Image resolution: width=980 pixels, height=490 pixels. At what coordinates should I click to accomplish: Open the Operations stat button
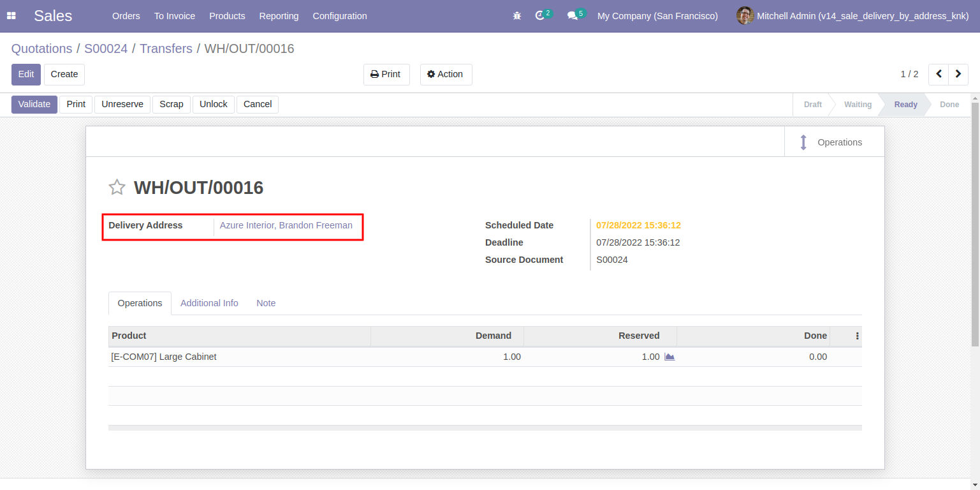834,142
